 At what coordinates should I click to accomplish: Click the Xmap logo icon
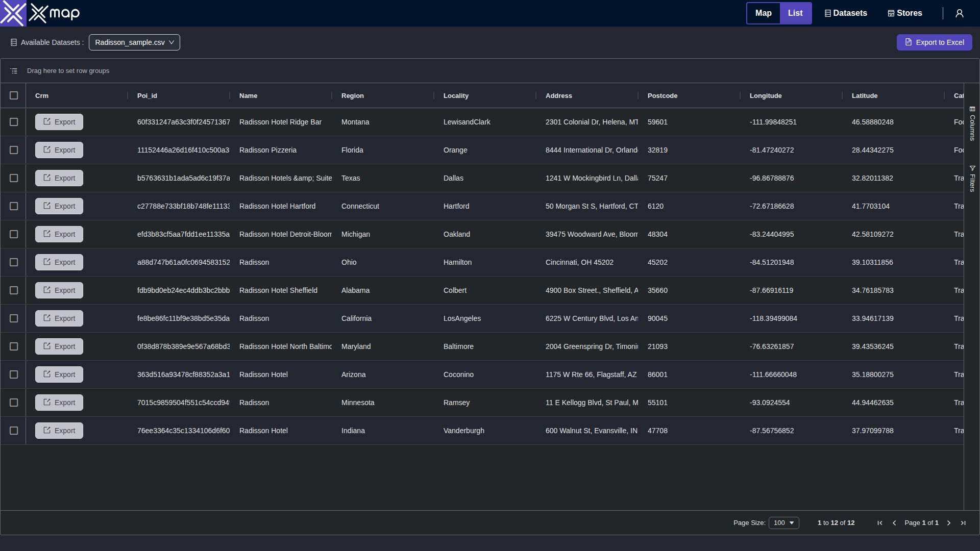pyautogui.click(x=13, y=13)
